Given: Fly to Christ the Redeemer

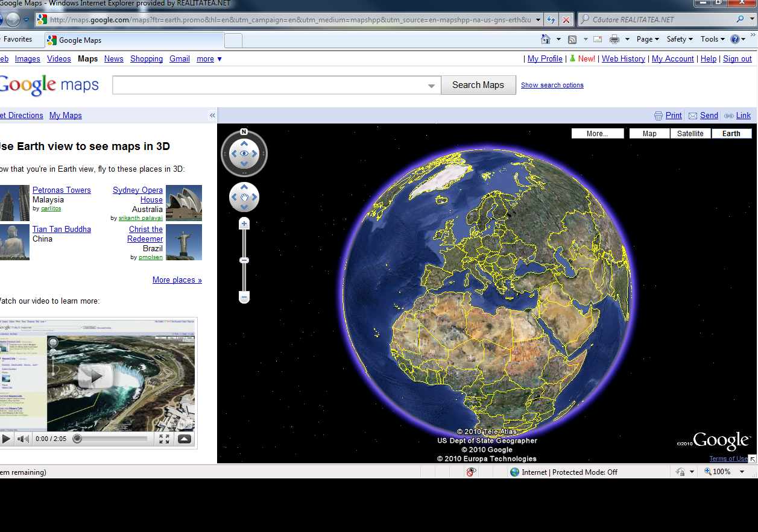Looking at the screenshot, I should (145, 234).
